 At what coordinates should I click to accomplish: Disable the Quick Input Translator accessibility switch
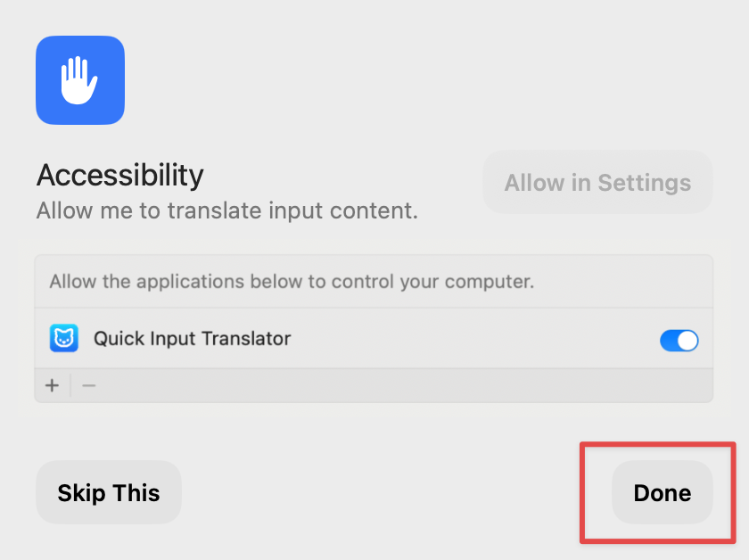click(x=679, y=341)
